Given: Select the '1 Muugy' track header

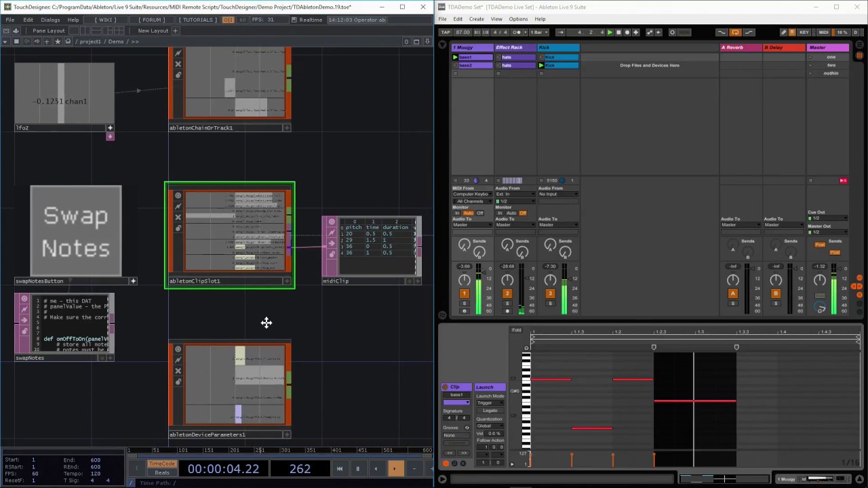Looking at the screenshot, I should click(x=472, y=47).
